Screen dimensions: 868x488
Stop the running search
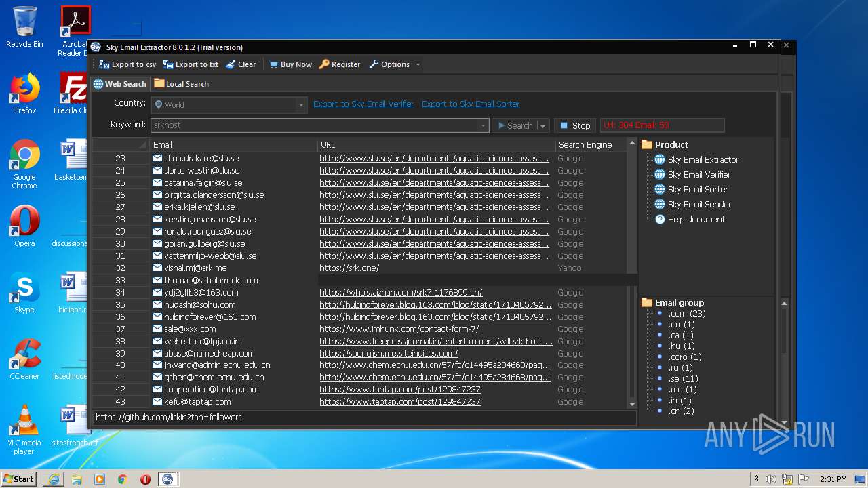(x=575, y=125)
